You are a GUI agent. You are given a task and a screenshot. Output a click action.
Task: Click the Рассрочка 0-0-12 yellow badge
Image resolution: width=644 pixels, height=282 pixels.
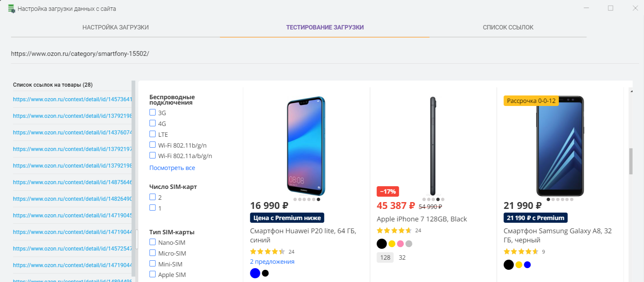click(531, 101)
